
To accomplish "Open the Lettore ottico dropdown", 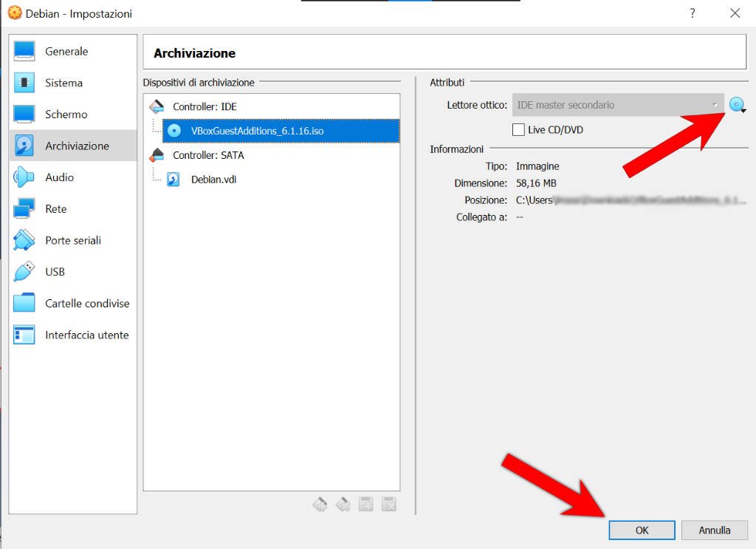I will pos(618,105).
